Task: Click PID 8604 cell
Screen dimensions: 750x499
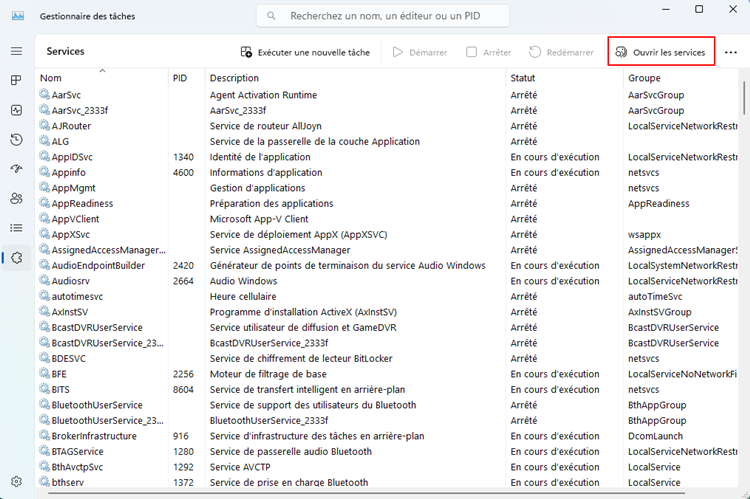Action: coord(183,389)
